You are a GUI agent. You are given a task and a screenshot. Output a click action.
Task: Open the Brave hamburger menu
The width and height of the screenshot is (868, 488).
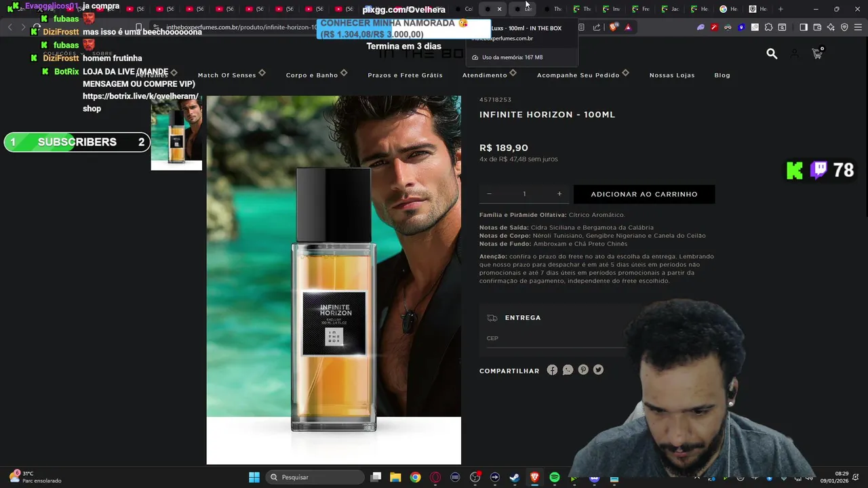858,27
